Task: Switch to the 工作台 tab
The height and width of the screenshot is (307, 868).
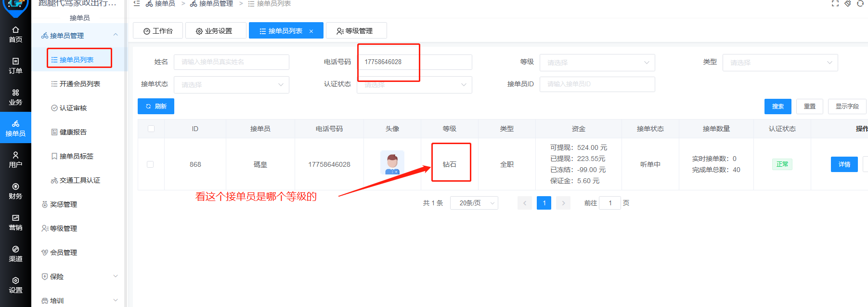Action: (x=158, y=31)
